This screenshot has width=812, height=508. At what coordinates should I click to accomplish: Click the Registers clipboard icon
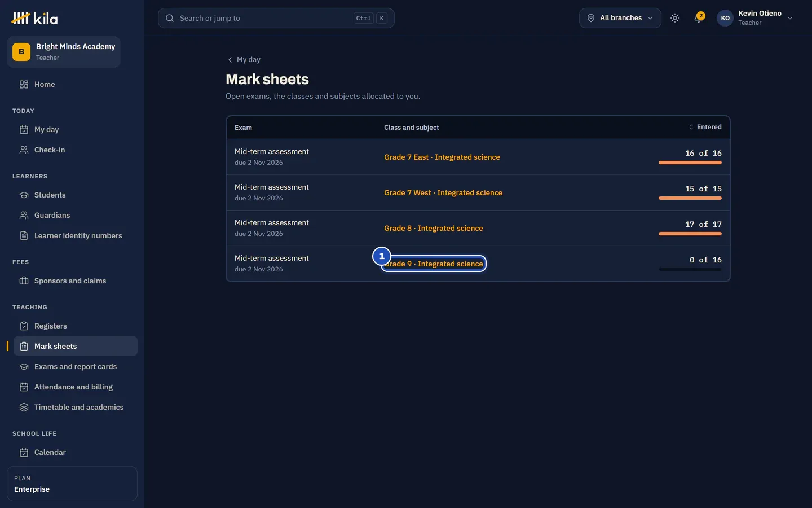[24, 326]
